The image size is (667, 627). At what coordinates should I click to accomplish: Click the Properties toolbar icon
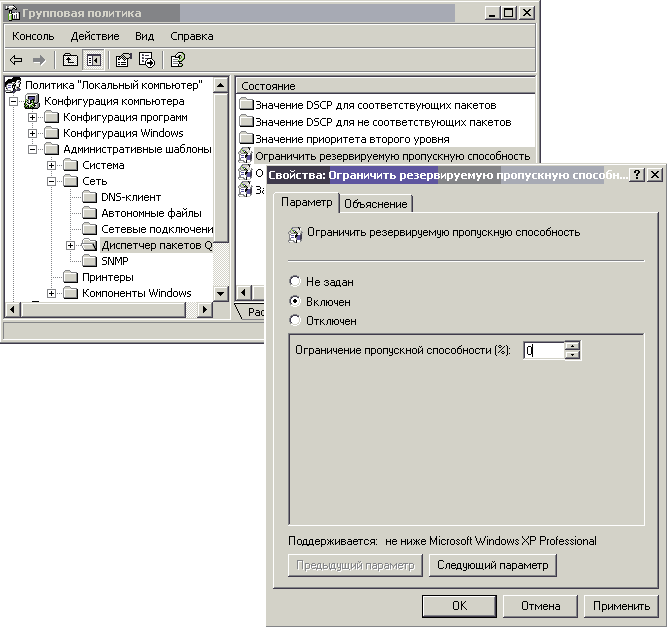(x=124, y=60)
